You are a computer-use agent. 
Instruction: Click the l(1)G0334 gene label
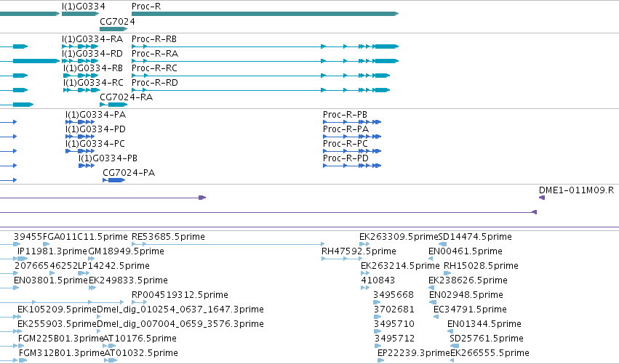[x=84, y=7]
